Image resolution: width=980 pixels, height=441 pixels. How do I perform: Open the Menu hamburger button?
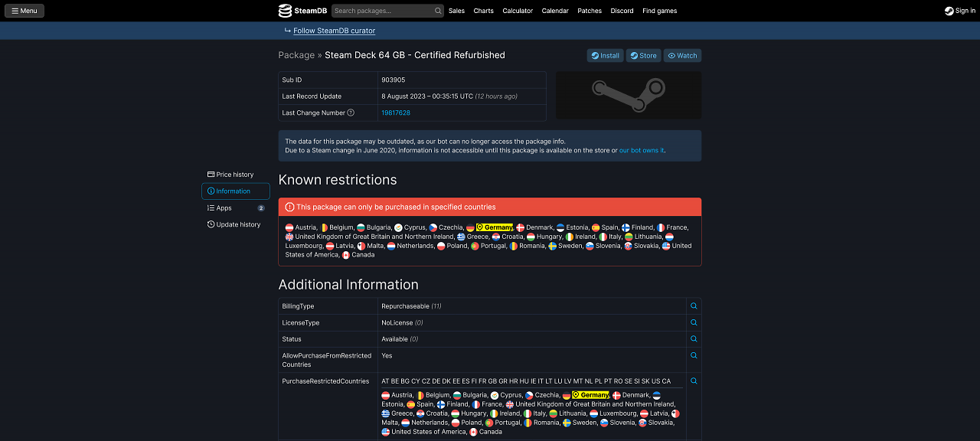(24, 11)
